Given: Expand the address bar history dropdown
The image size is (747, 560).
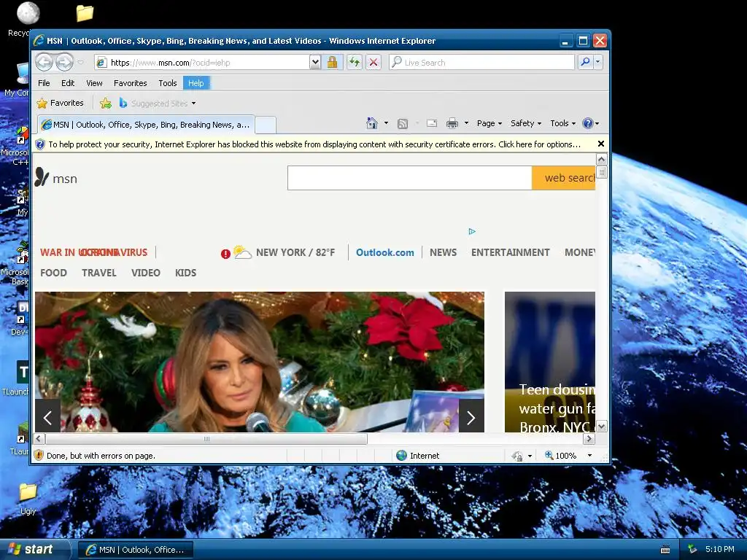Looking at the screenshot, I should click(x=315, y=62).
